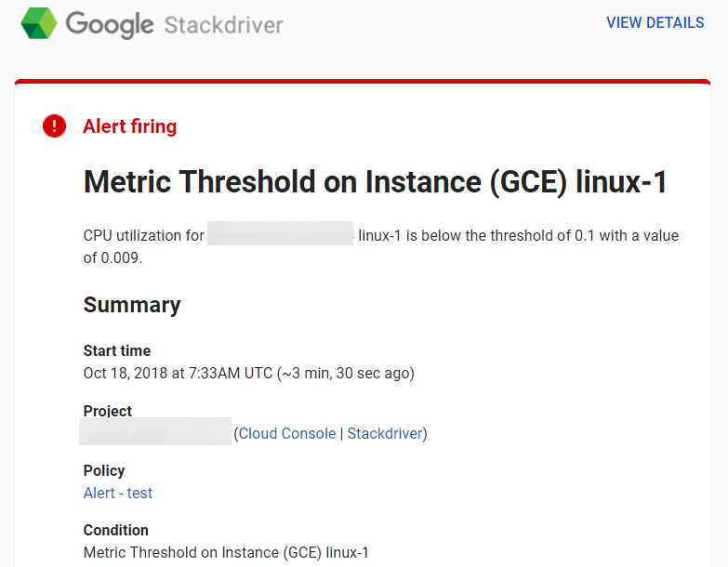This screenshot has width=728, height=567.
Task: Click the red top border of alert card
Action: (363, 82)
